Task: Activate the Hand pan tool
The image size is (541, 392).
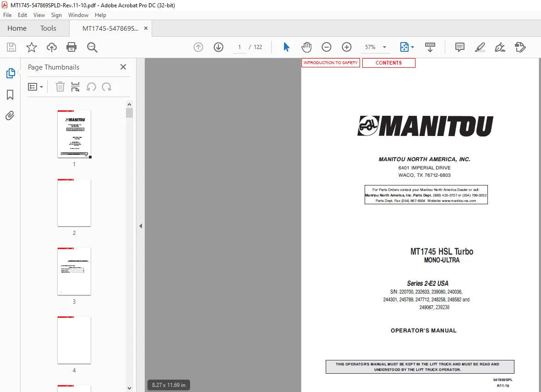Action: pyautogui.click(x=306, y=47)
